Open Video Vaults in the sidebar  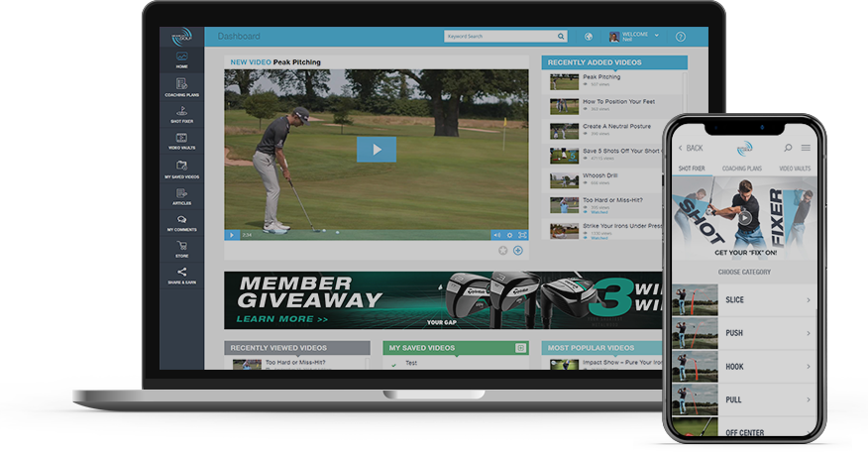181,141
